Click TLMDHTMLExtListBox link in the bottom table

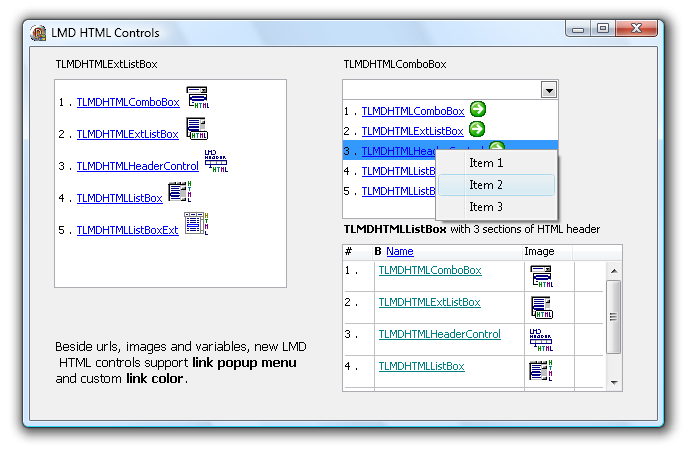[x=429, y=302]
